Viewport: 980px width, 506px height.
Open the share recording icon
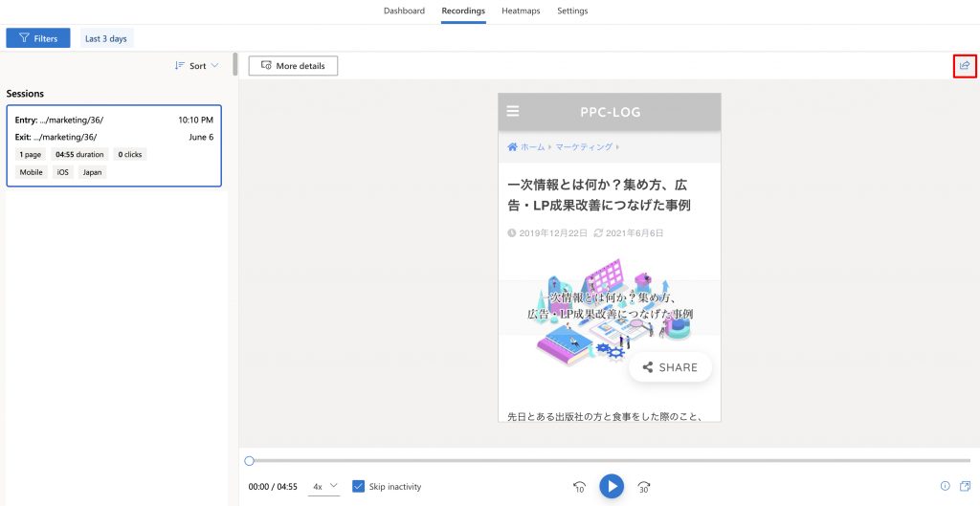click(965, 66)
